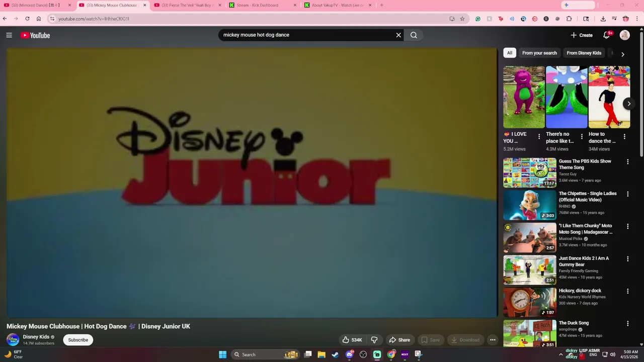Image resolution: width=644 pixels, height=362 pixels.
Task: Reload the page
Action: click(x=27, y=19)
